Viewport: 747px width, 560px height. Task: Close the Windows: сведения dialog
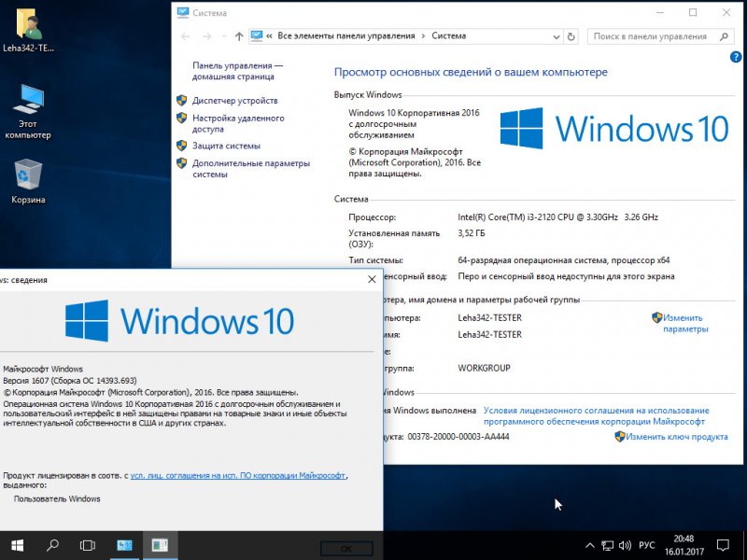coord(372,279)
